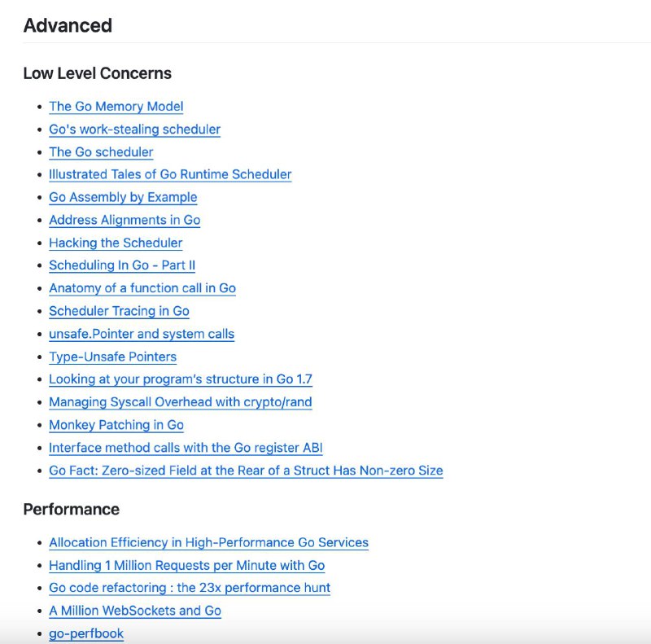651x644 pixels.
Task: Click The Go scheduler link
Action: [101, 152]
